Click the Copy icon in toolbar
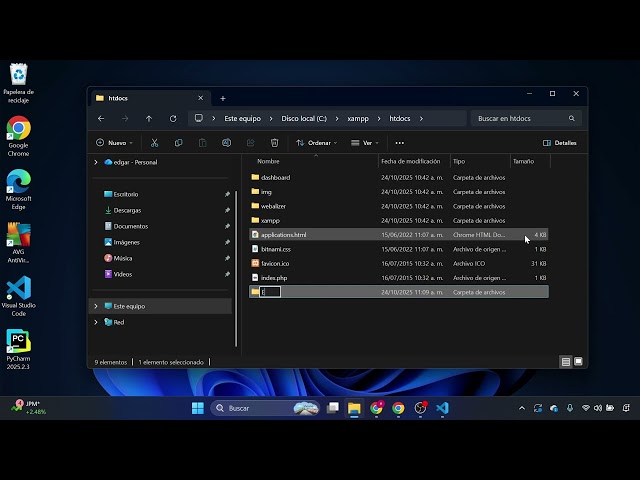Image resolution: width=640 pixels, height=480 pixels. point(178,143)
